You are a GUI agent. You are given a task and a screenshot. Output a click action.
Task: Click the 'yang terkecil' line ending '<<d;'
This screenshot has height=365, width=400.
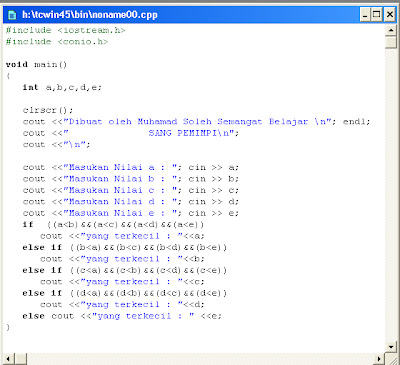pos(122,304)
